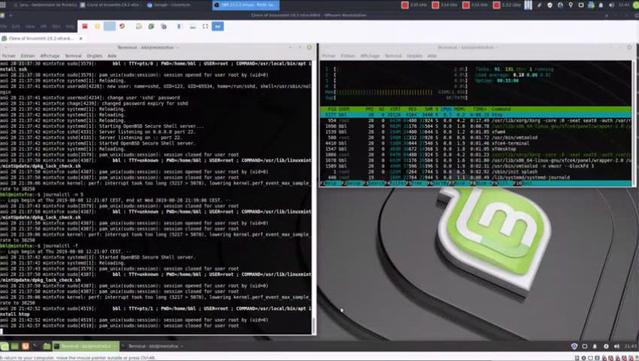The width and height of the screenshot is (639, 361).
Task: Click the host panel volume speaker icon
Action: pos(611,5)
